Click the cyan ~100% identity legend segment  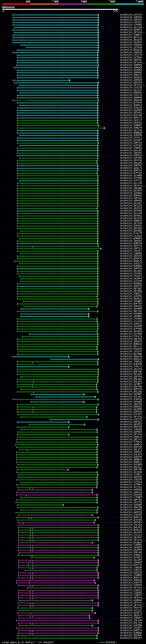130,4
